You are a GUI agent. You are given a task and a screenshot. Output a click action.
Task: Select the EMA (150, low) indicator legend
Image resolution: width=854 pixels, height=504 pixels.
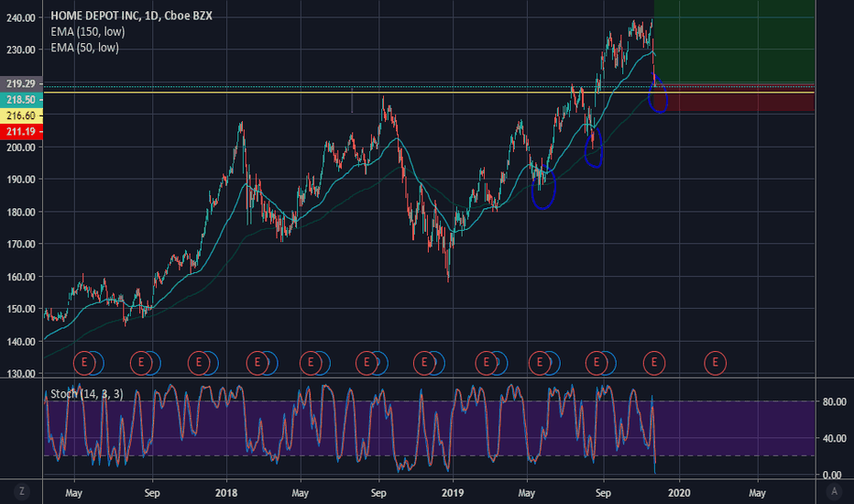tap(88, 31)
